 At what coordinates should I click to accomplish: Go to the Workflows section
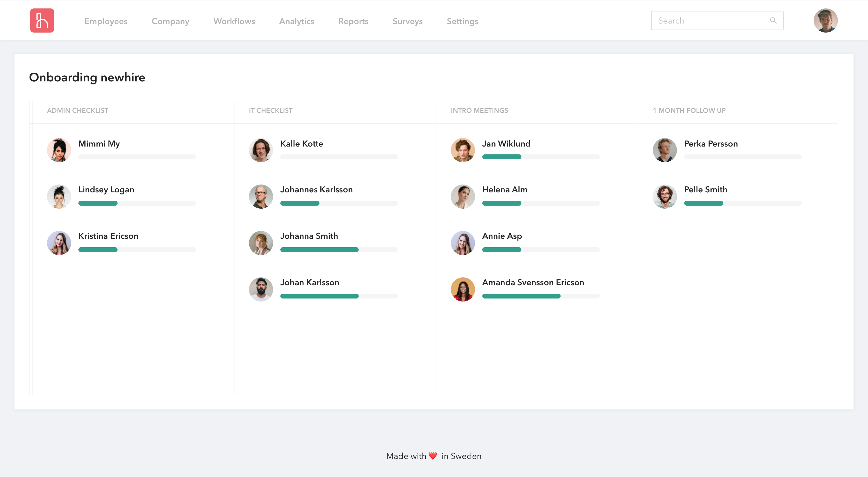[x=234, y=21]
